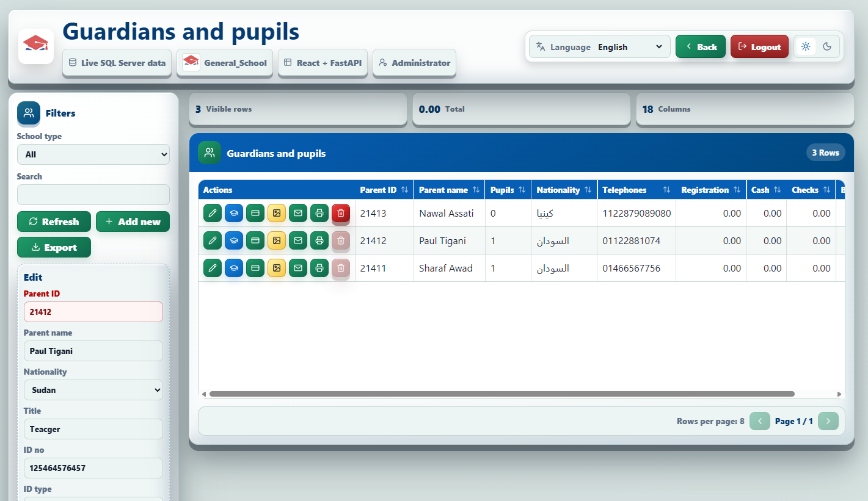Refresh the guardians list
868x501 pixels.
click(x=54, y=222)
